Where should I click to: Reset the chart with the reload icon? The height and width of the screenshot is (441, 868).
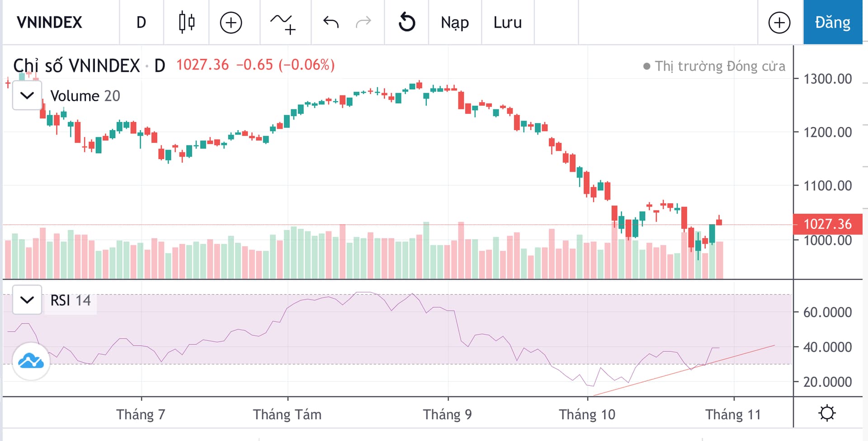point(406,22)
